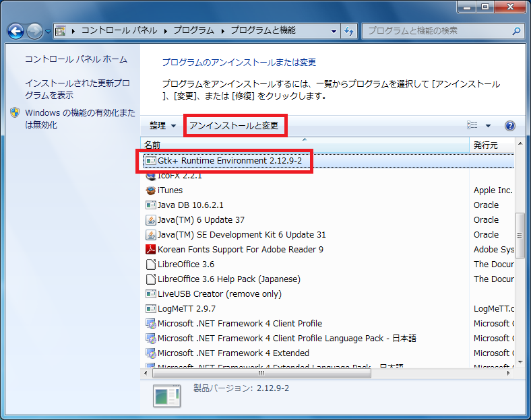The image size is (531, 420).
Task: Click the Back navigation arrow button
Action: click(16, 31)
